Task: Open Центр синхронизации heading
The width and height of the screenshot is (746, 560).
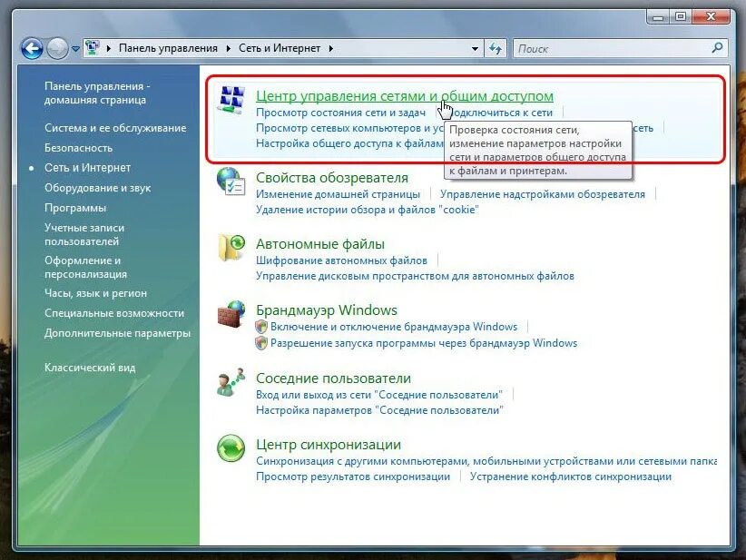Action: pyautogui.click(x=329, y=444)
